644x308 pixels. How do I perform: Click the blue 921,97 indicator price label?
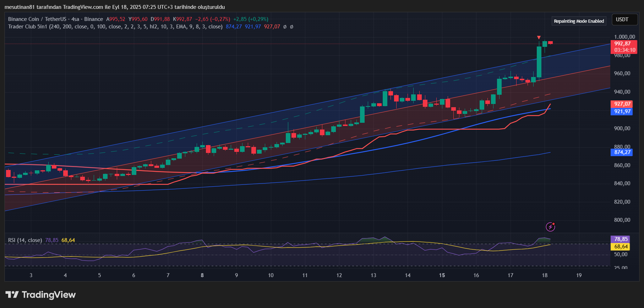pos(623,111)
